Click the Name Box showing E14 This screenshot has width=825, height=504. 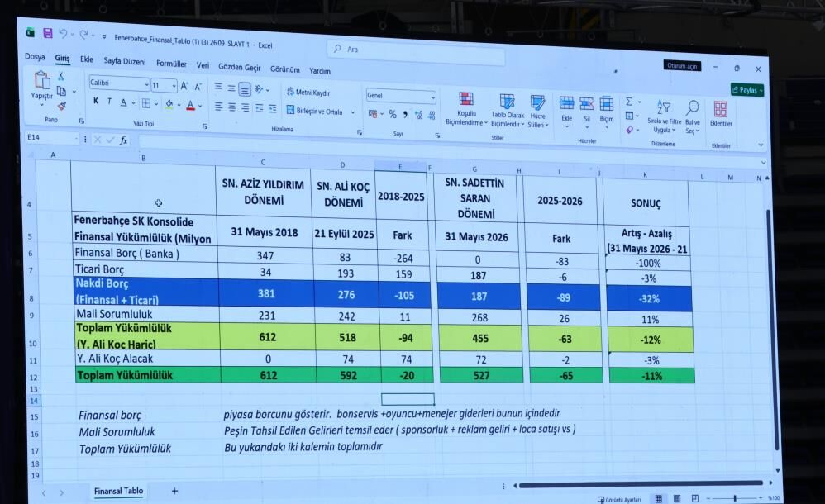(51, 138)
